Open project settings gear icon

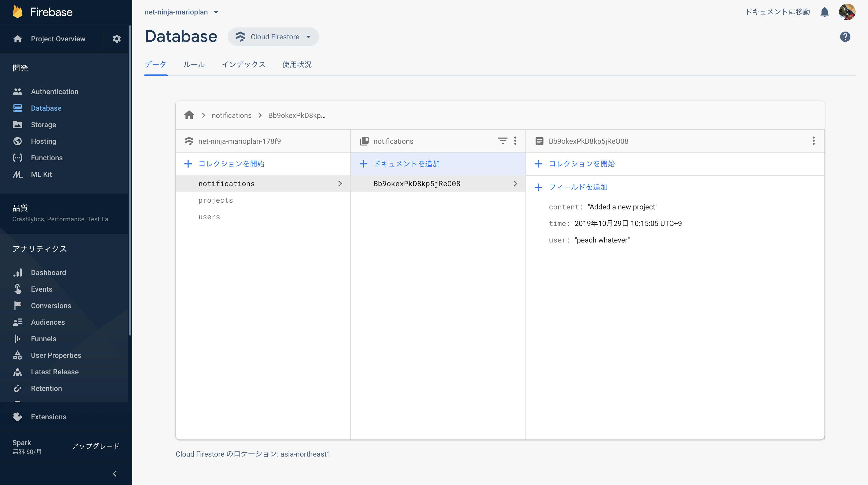tap(117, 39)
